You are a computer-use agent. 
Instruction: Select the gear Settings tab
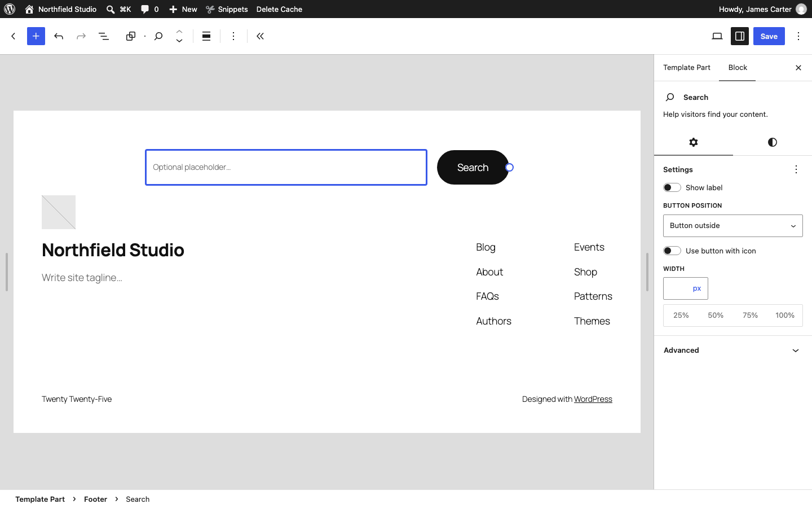point(694,142)
